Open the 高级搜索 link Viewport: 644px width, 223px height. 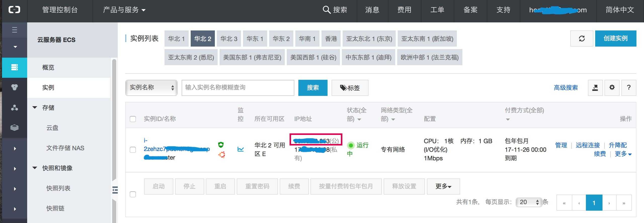(x=566, y=88)
